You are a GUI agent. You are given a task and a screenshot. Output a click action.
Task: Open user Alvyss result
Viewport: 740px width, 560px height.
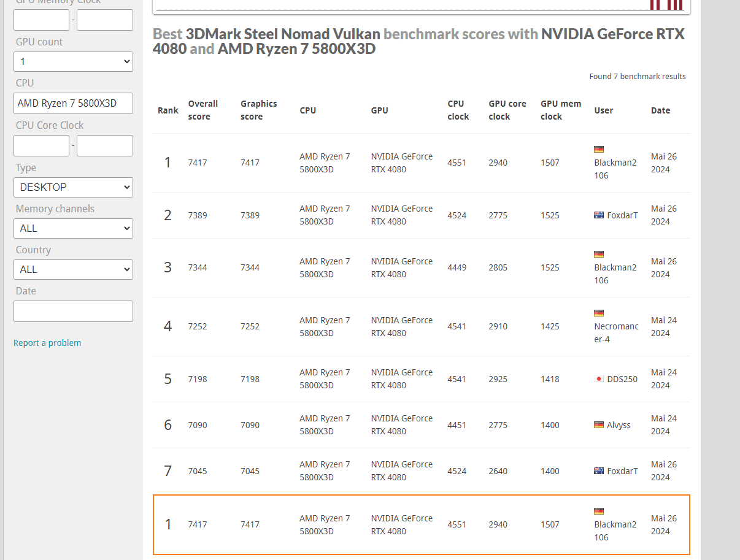click(x=619, y=425)
